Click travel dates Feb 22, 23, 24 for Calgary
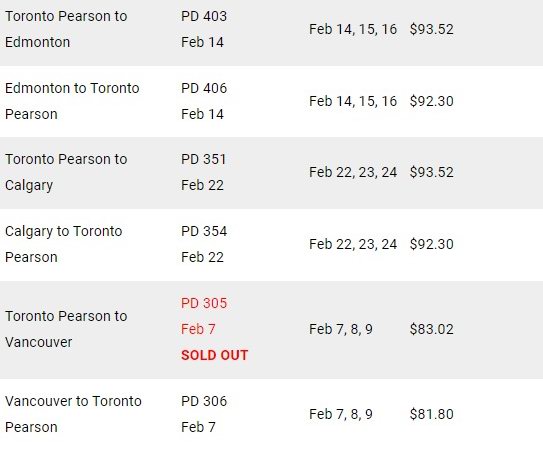 (x=353, y=172)
